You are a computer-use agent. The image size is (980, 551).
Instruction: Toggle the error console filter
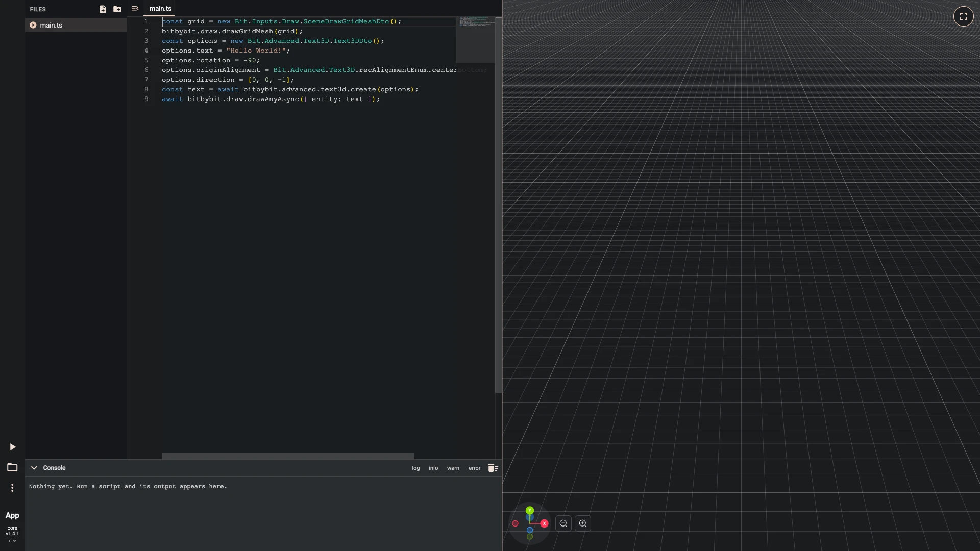[475, 468]
